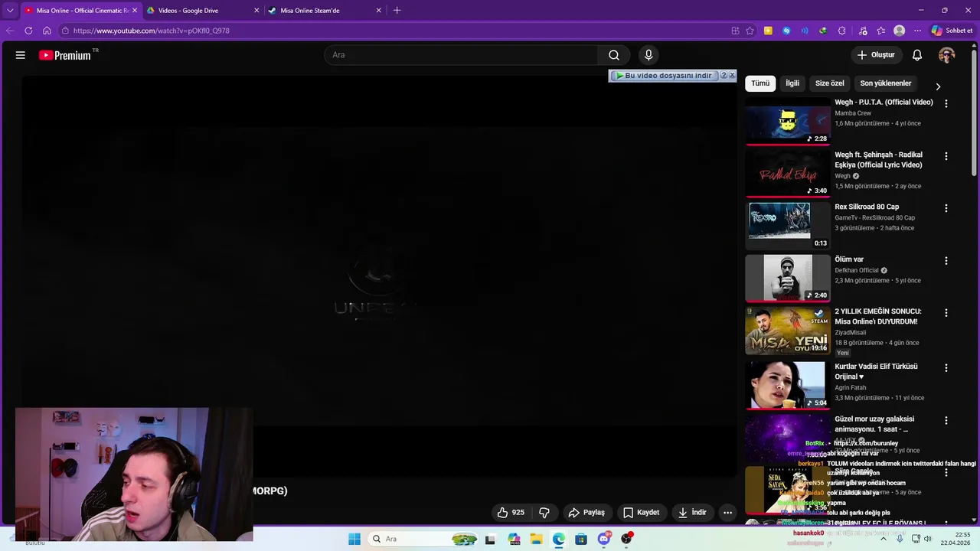Open the browser Extensions puzzle icon
The image size is (980, 551).
click(x=842, y=31)
